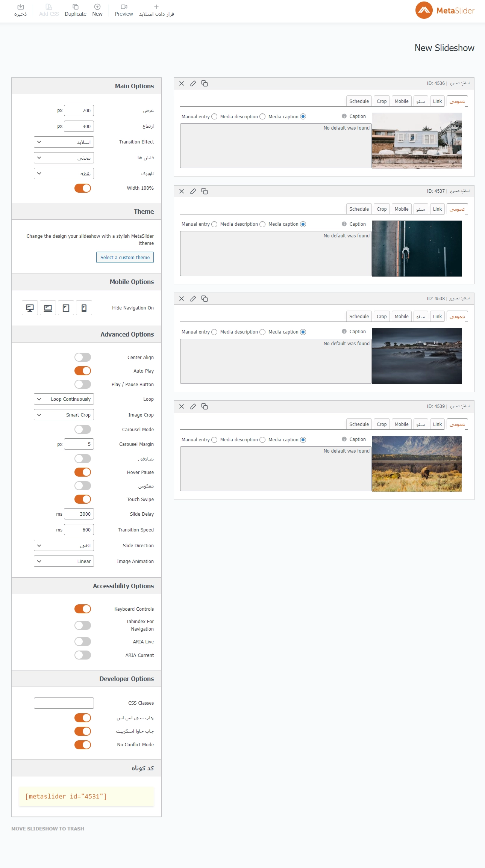Click copy icon on slide 4538
Screen dimensions: 485x868
tap(205, 299)
